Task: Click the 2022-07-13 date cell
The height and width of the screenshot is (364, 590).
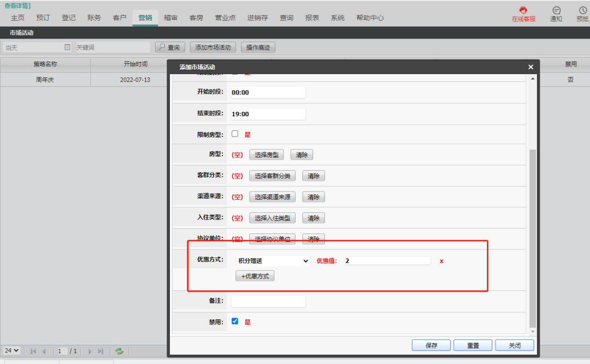Action: pyautogui.click(x=135, y=80)
